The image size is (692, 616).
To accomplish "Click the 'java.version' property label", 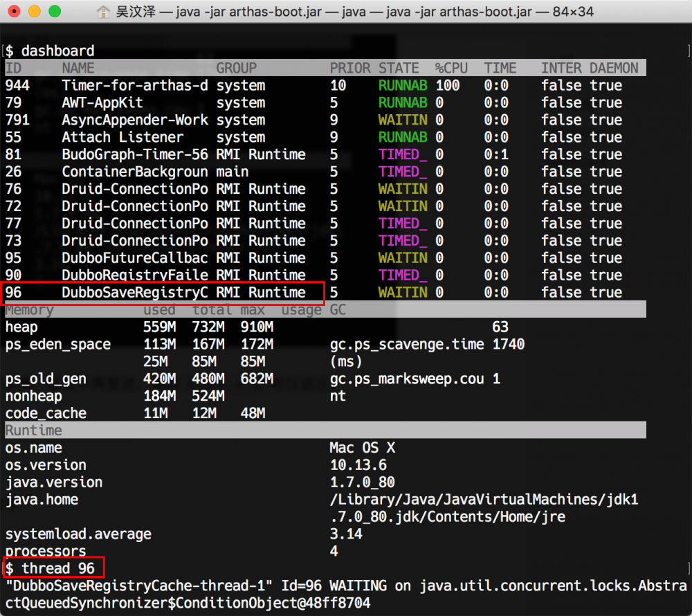I will (x=54, y=482).
